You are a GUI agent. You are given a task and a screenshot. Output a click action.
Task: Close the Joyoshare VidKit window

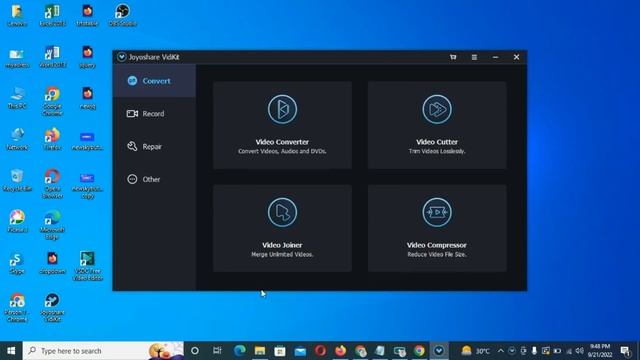pos(516,57)
